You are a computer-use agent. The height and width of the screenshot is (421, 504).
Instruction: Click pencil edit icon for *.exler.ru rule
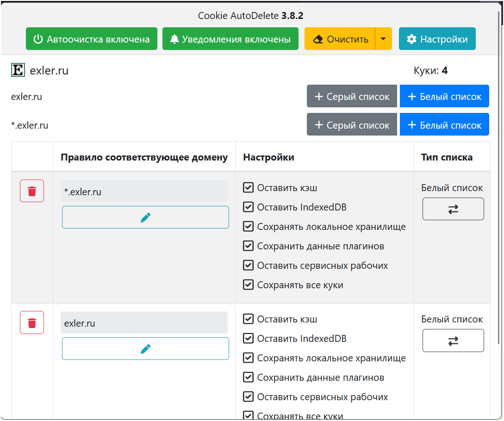tap(145, 217)
